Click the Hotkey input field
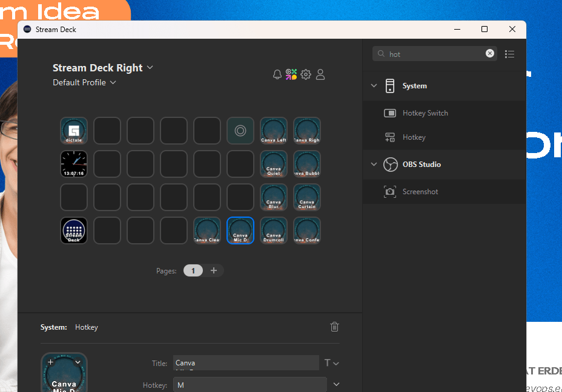This screenshot has height=392, width=562. 250,385
